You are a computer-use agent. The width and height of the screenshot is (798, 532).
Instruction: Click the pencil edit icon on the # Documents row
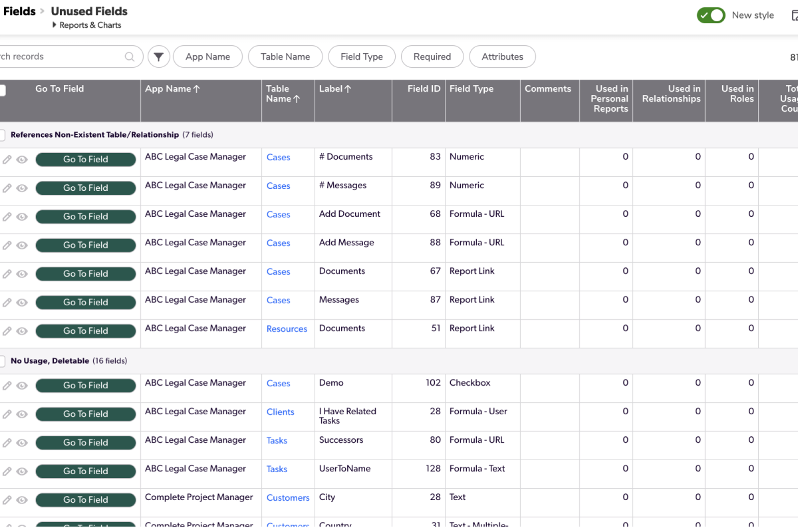(x=8, y=160)
